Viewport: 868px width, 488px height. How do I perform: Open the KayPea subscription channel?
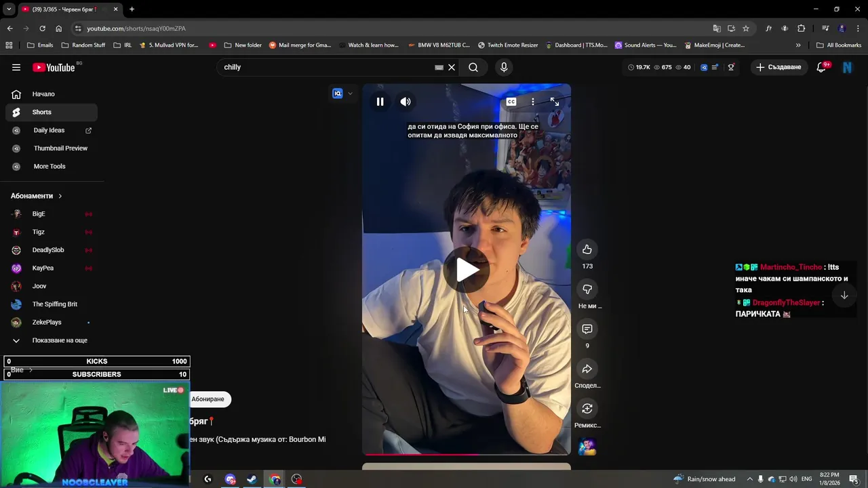coord(52,268)
